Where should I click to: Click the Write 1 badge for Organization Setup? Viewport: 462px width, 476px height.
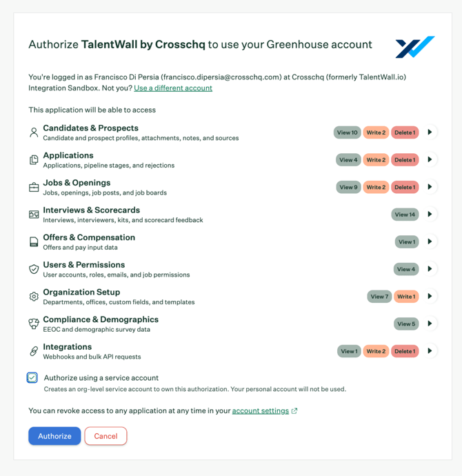pyautogui.click(x=406, y=297)
